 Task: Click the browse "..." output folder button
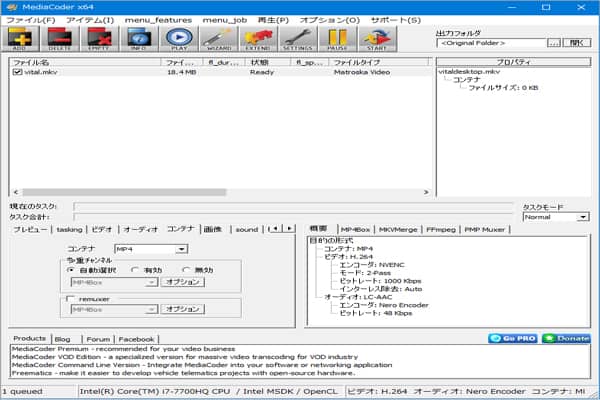[554, 43]
